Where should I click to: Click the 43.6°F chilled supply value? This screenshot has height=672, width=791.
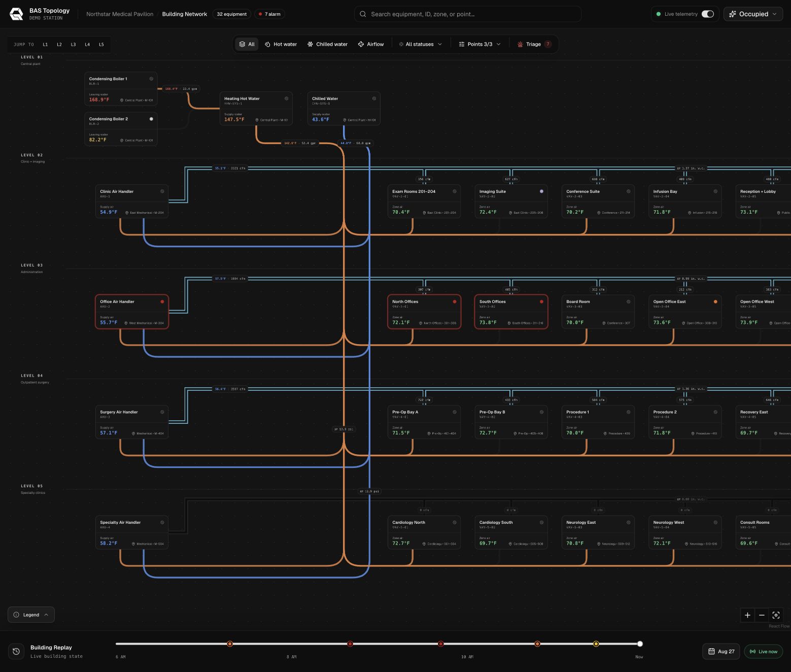pos(321,120)
